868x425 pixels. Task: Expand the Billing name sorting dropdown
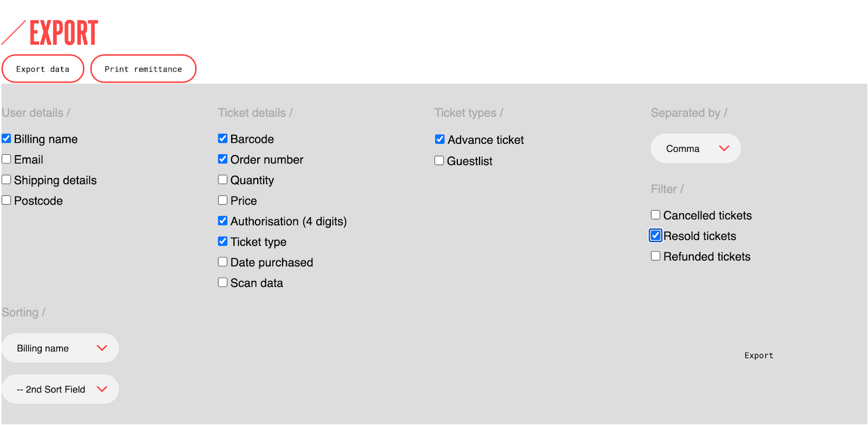pyautogui.click(x=60, y=348)
